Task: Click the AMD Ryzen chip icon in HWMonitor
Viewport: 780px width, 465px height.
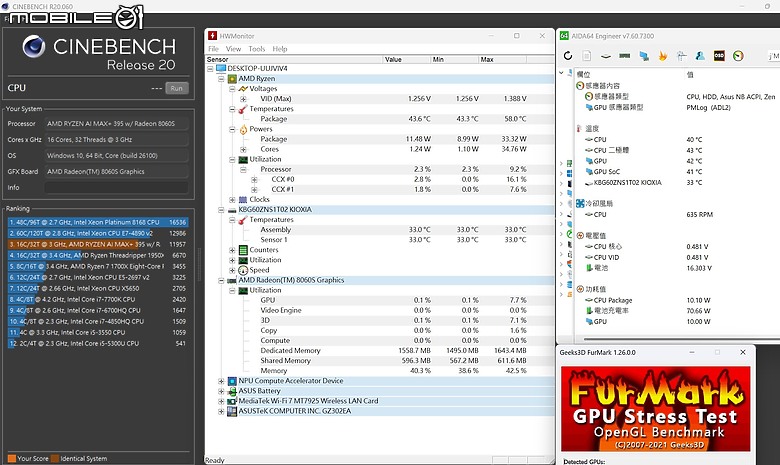Action: coord(232,79)
